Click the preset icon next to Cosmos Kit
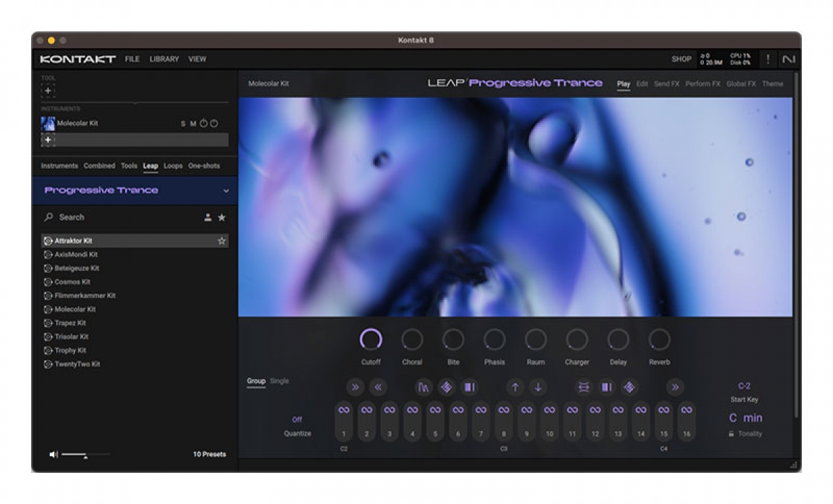The width and height of the screenshot is (833, 504). pos(48,282)
